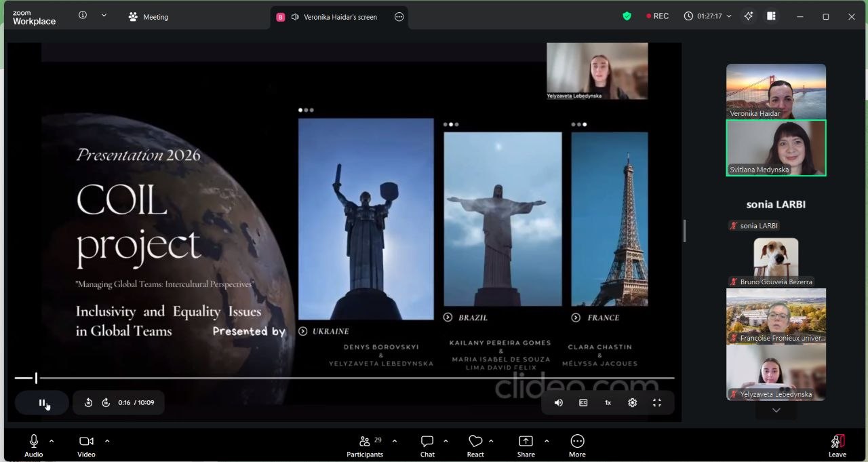868x462 pixels.
Task: Skip forward using the skip-ahead icon
Action: point(106,403)
